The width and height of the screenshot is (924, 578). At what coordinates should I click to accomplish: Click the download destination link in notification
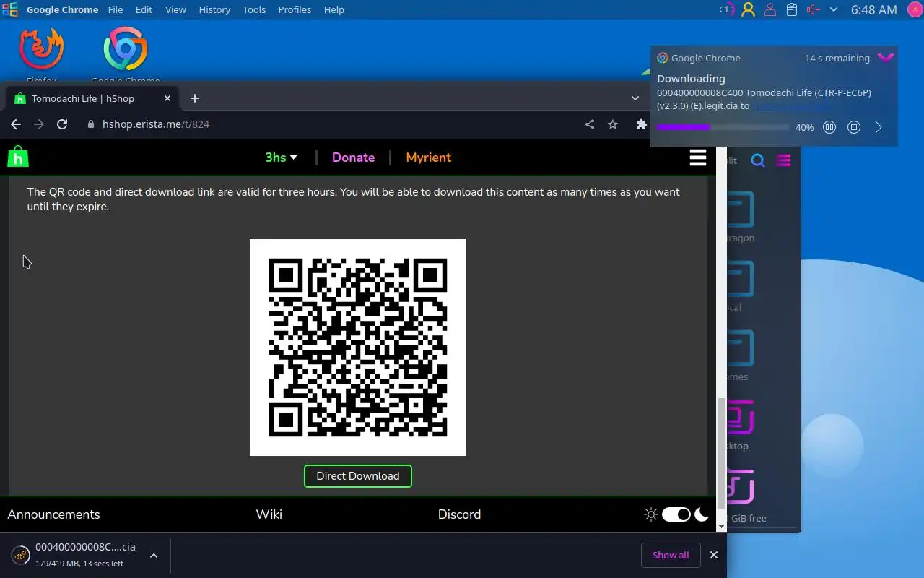point(791,106)
